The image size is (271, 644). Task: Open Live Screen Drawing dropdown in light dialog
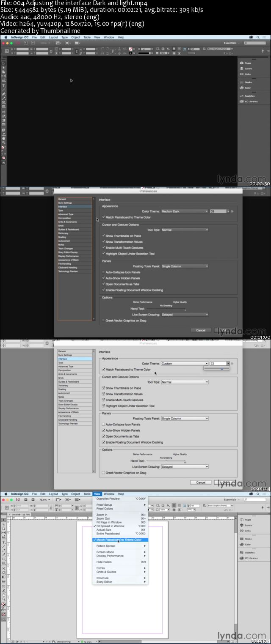pos(185,467)
